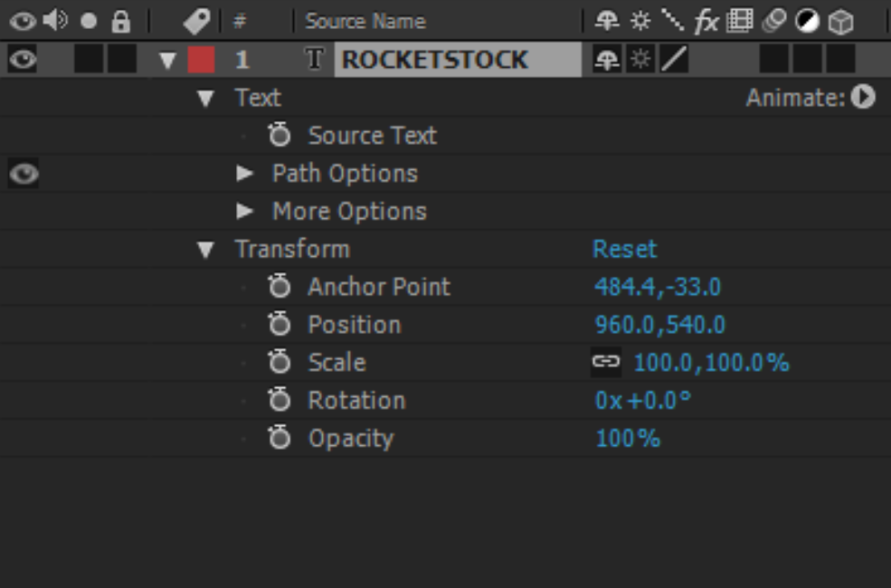
Task: Open the Animate menu arrow
Action: pos(863,97)
